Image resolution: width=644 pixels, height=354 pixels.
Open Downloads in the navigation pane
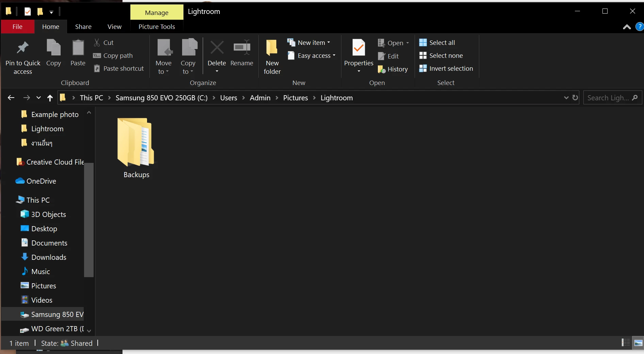click(x=44, y=257)
